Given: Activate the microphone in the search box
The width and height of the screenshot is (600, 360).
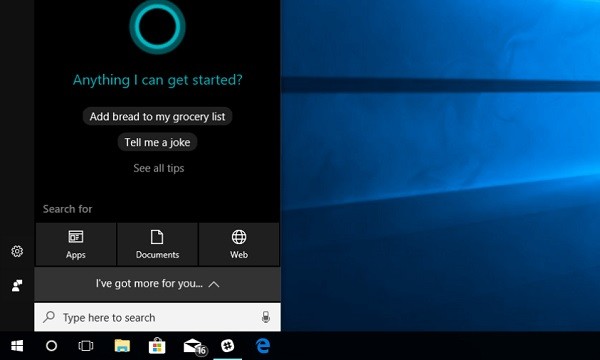Looking at the screenshot, I should point(266,317).
